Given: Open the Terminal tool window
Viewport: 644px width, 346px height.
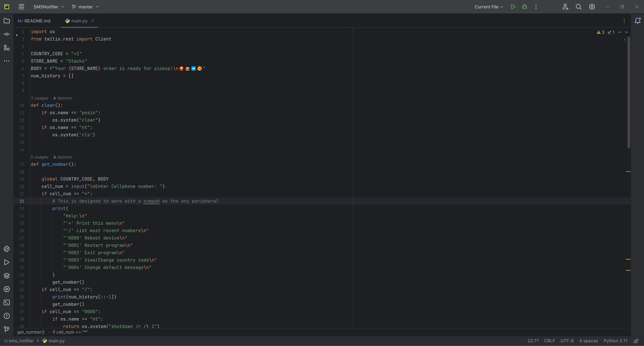Looking at the screenshot, I should pos(7,303).
